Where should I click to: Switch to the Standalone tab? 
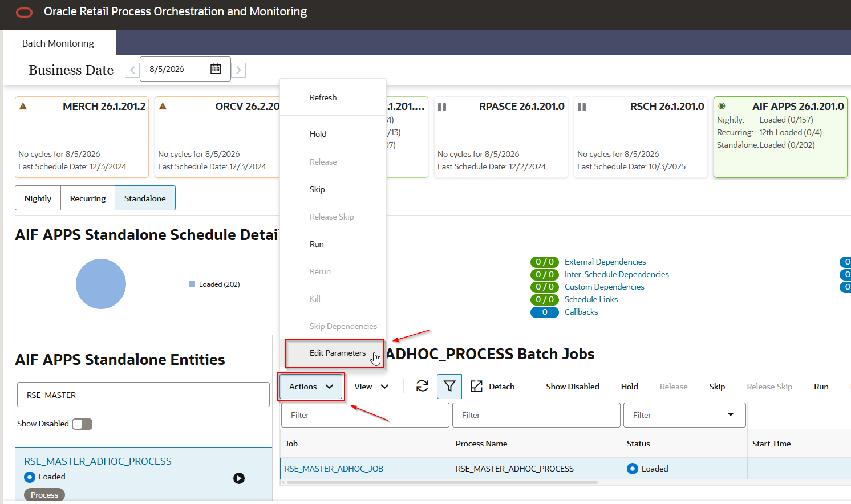pyautogui.click(x=145, y=198)
